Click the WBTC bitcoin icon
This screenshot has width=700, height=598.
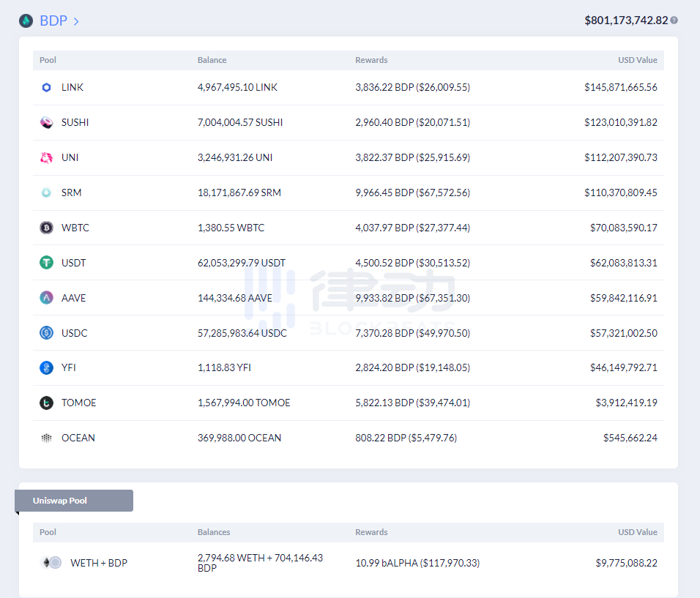[x=46, y=228]
